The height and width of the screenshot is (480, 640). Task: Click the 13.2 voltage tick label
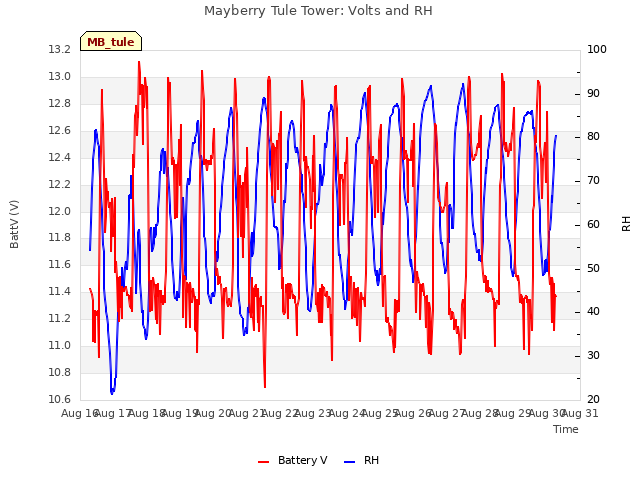pos(60,49)
